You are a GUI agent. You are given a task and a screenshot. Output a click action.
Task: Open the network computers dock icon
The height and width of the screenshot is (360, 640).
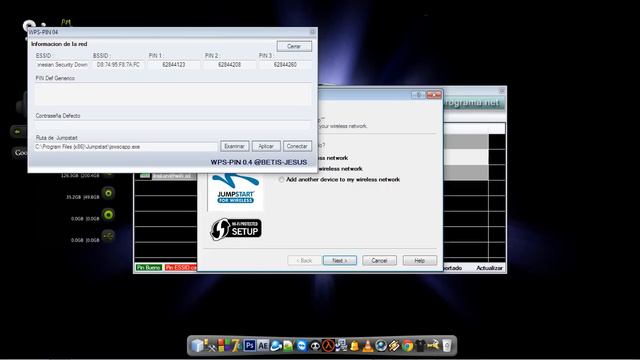click(341, 346)
